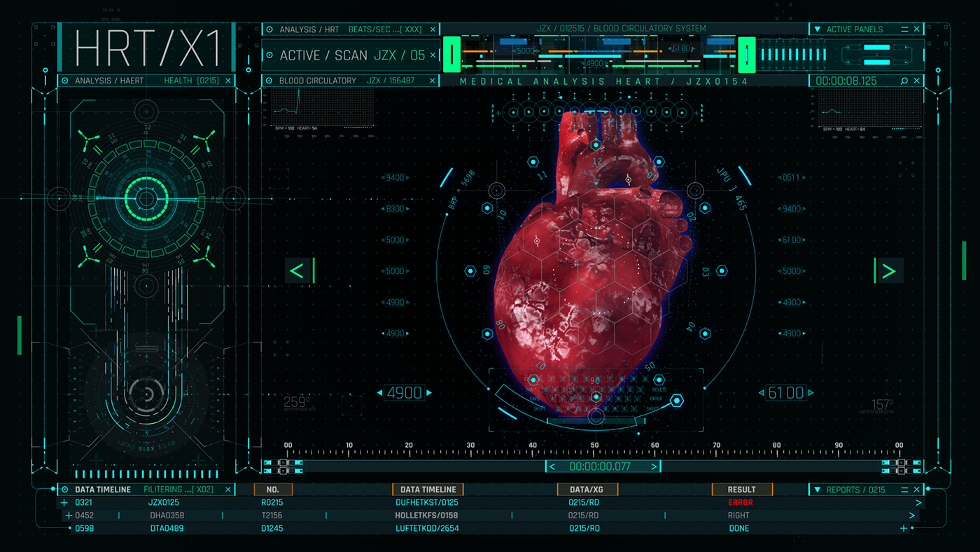The height and width of the screenshot is (552, 980).
Task: Go to next view with green right arrow
Action: click(x=889, y=270)
